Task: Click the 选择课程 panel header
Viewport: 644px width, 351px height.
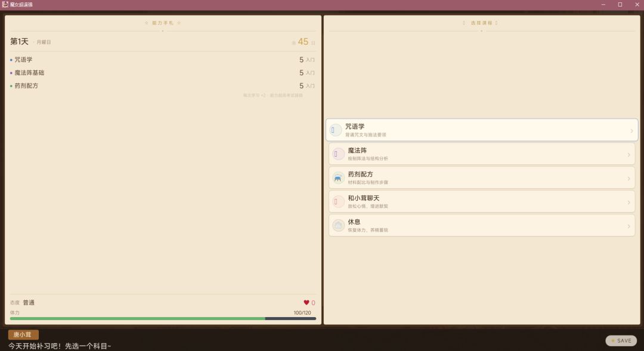Action: 481,23
